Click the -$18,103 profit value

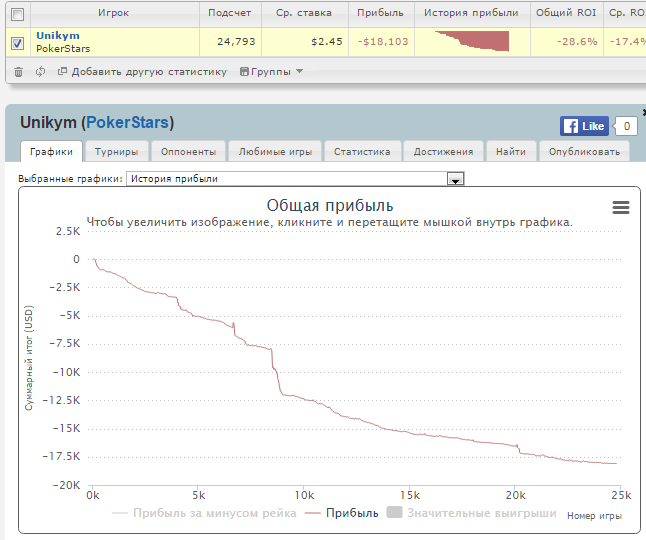pyautogui.click(x=383, y=42)
